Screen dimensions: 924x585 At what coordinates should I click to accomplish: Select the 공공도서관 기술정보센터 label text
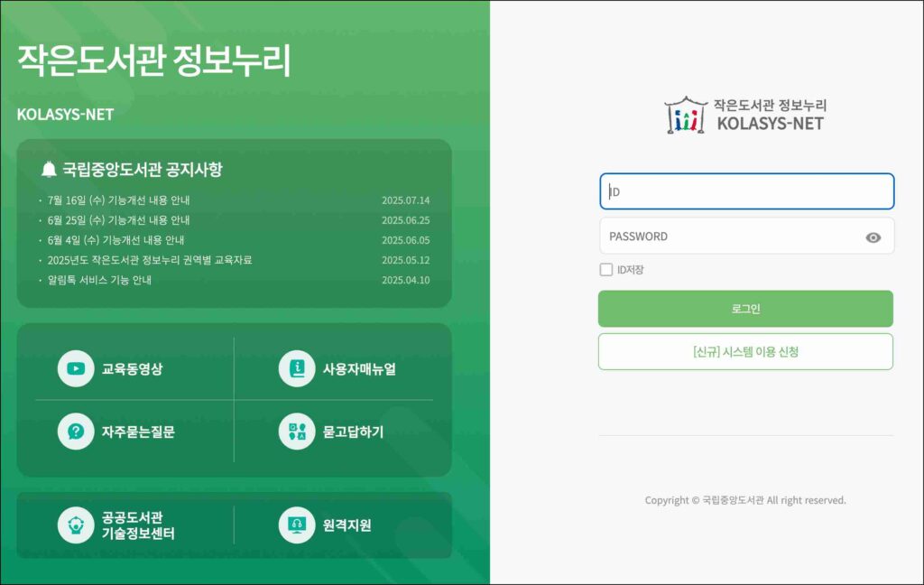click(x=138, y=525)
